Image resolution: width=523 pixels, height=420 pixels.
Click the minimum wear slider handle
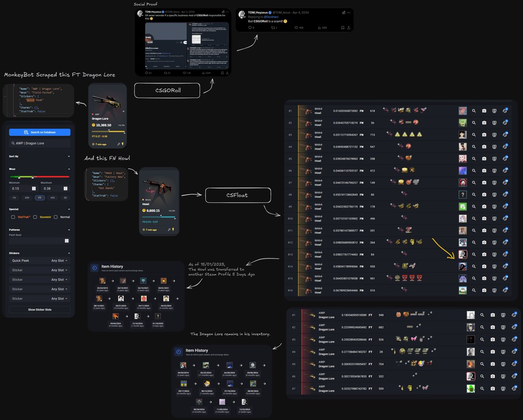19,177
